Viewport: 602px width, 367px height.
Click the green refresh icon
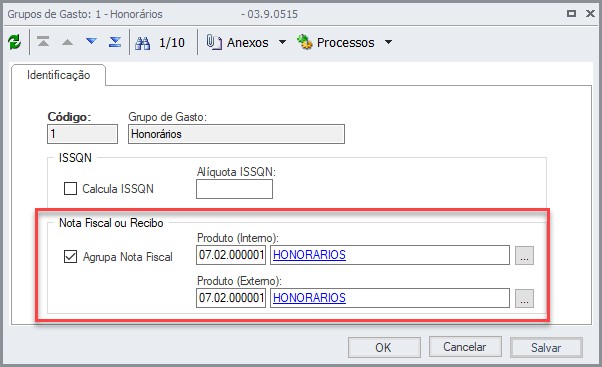(15, 42)
